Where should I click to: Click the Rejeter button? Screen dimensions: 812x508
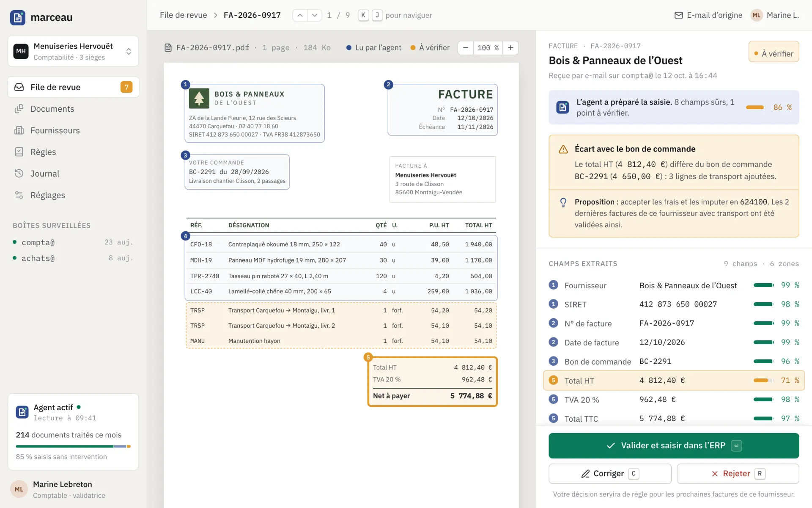[x=738, y=474]
